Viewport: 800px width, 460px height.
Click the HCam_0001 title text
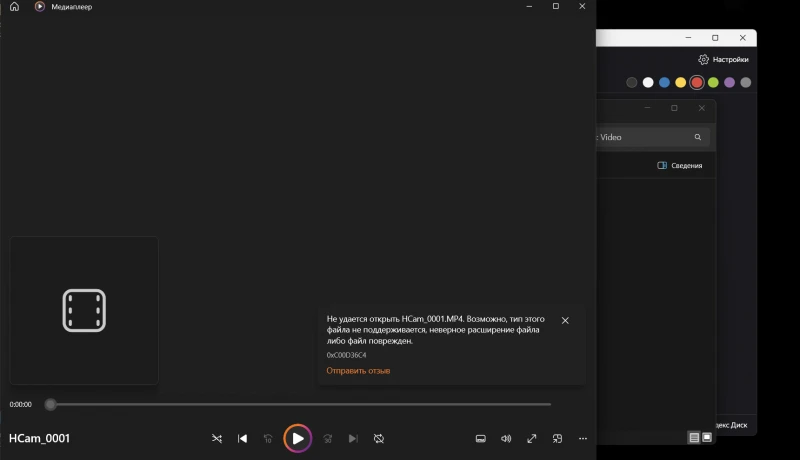(39, 439)
